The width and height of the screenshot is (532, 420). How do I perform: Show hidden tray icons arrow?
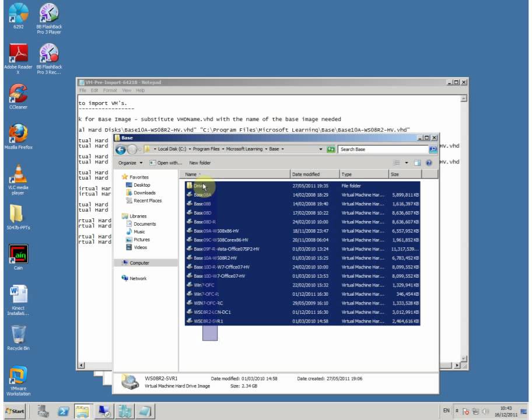(x=457, y=411)
